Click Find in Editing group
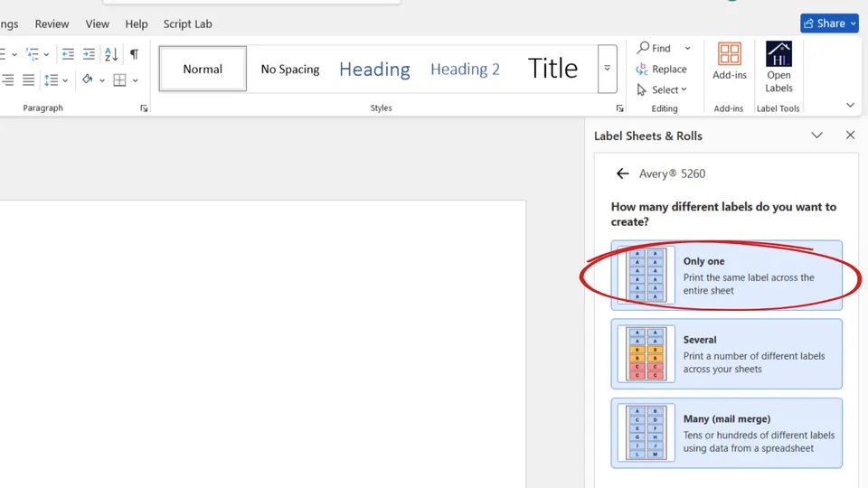 [x=655, y=48]
